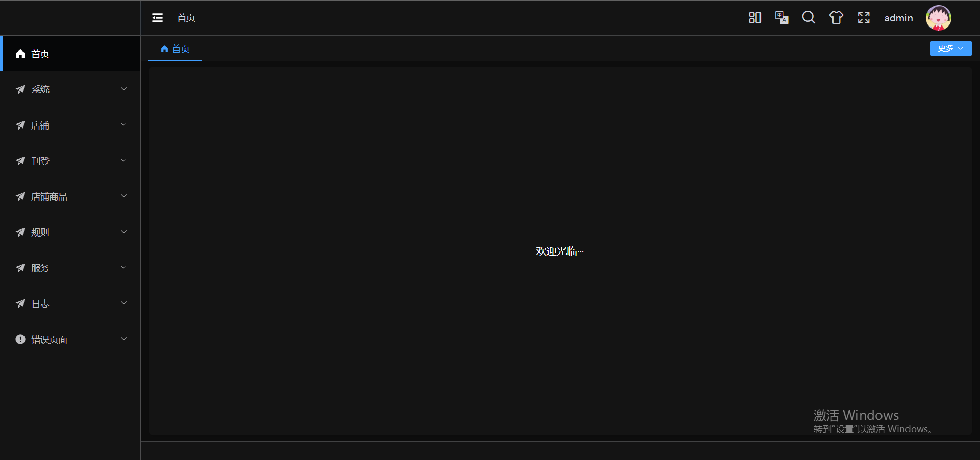Open the search magnifier icon
The width and height of the screenshot is (980, 460).
(808, 18)
